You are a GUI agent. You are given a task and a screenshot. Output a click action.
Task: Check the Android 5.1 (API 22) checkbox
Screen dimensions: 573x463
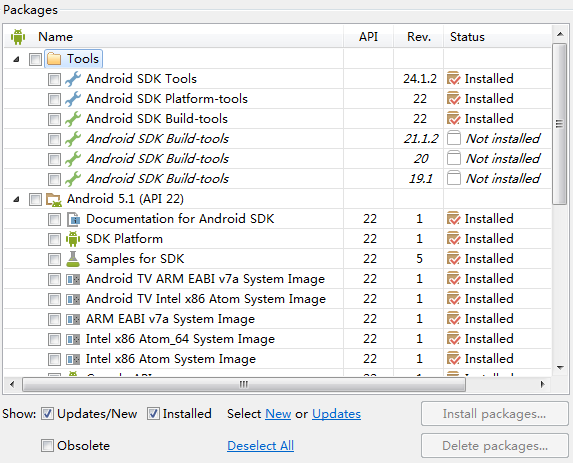[35, 200]
